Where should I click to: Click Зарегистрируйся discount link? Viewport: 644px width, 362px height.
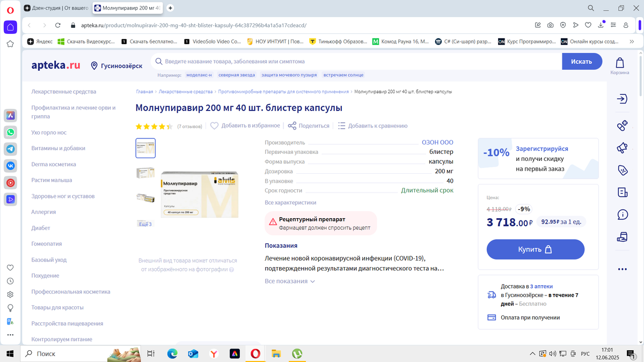542,149
